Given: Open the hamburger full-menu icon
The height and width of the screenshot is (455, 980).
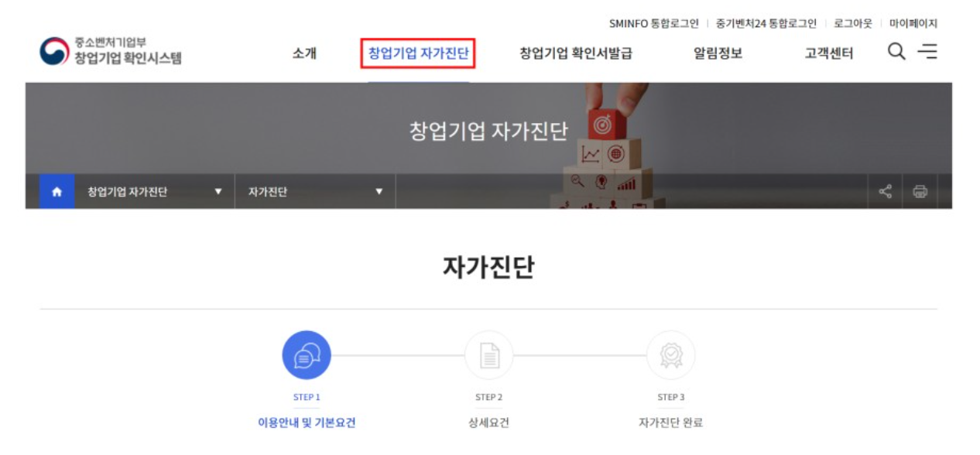Looking at the screenshot, I should pos(927,52).
